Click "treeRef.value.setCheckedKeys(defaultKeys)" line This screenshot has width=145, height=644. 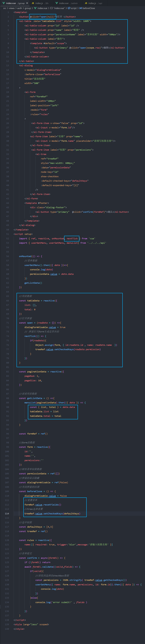(x=52, y=514)
